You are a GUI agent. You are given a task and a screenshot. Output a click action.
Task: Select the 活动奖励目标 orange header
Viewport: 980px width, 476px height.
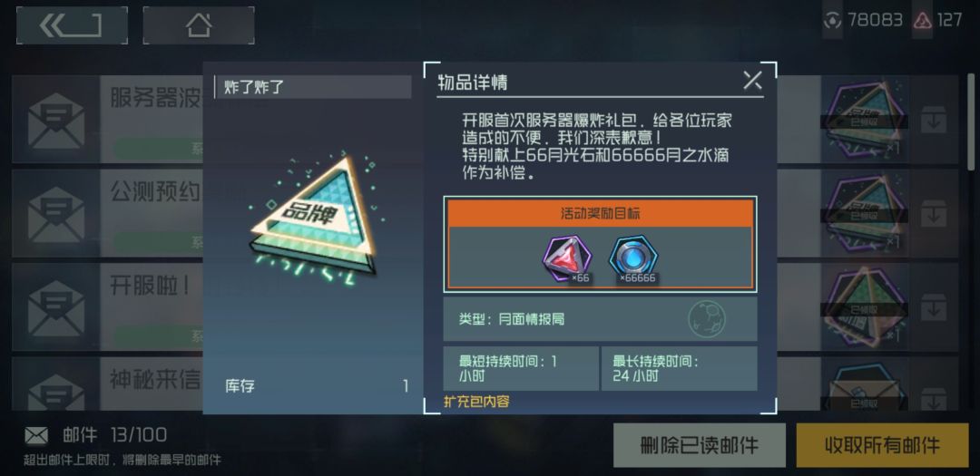pyautogui.click(x=600, y=214)
